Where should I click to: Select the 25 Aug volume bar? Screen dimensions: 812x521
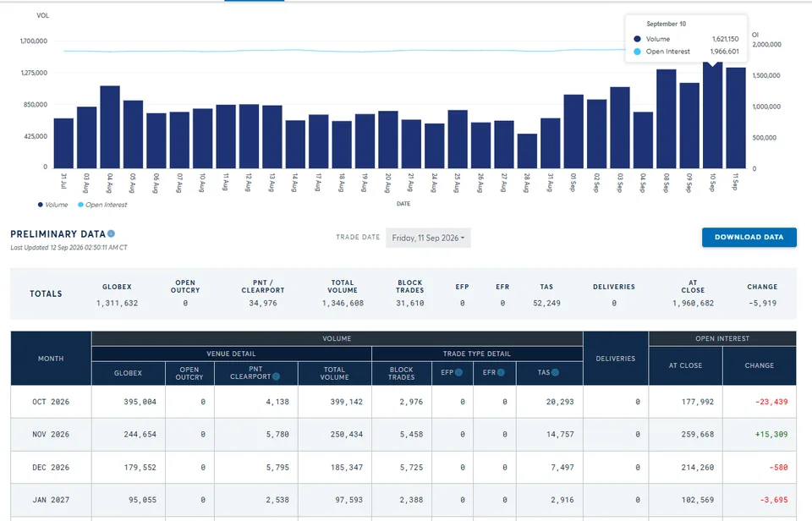(x=458, y=140)
